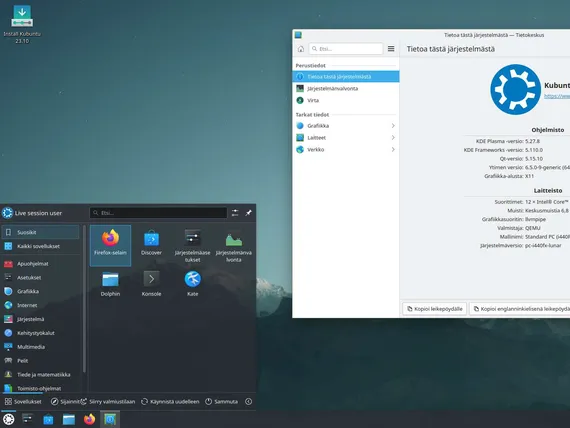Click the launcher category list scrollbar
The height and width of the screenshot is (428, 570).
[x=84, y=299]
